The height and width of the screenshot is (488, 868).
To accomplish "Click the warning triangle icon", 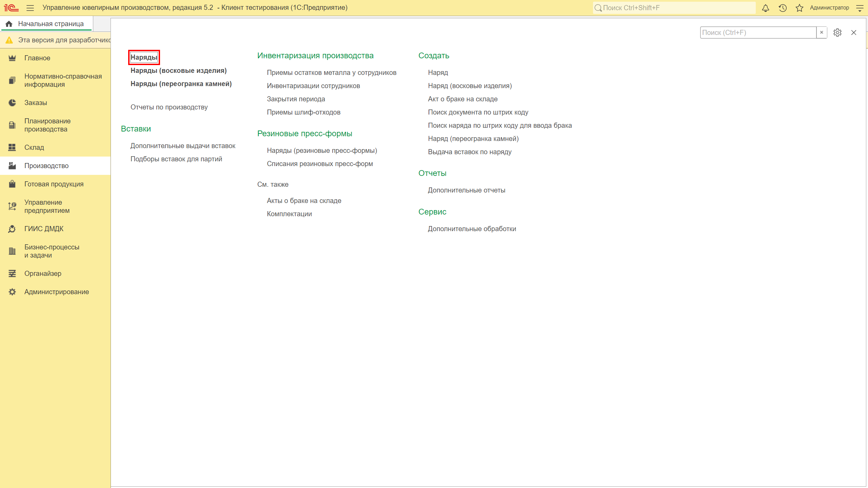I will click(x=9, y=40).
